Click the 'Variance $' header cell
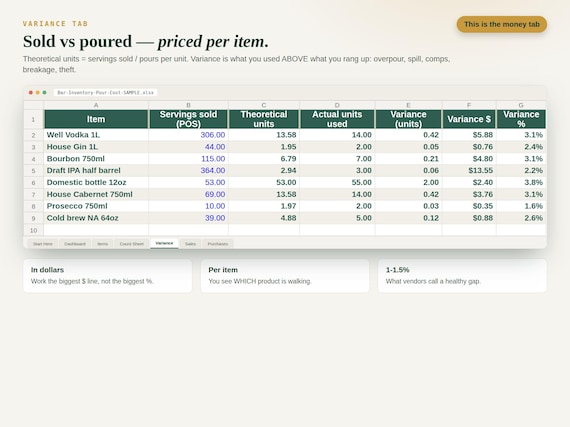This screenshot has width=570, height=427. 469,119
